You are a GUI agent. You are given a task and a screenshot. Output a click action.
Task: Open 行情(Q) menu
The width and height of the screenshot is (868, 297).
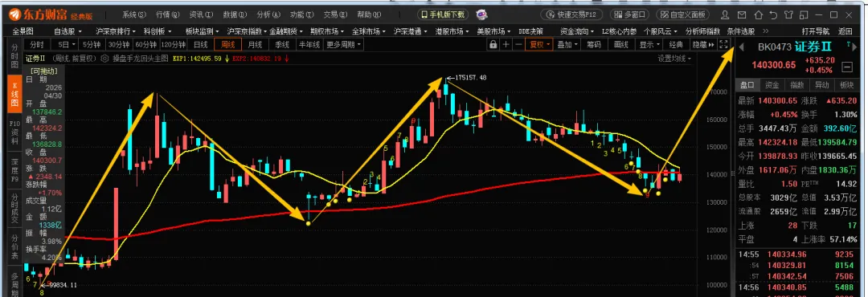click(168, 14)
